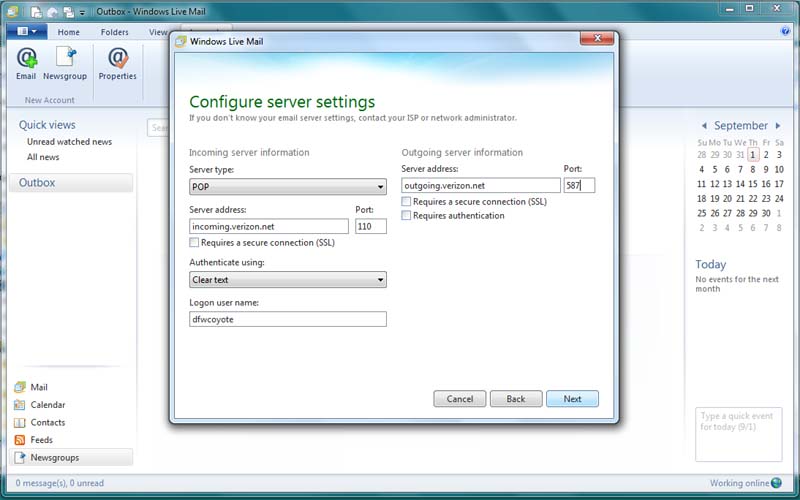
Task: Select September 30 in the calendar
Action: click(766, 213)
